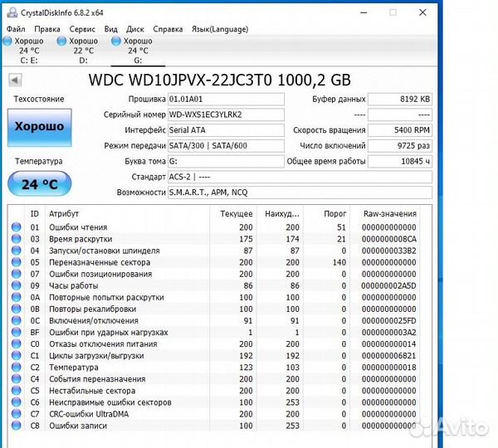Viewport: 498px width, 448px height.
Task: Minimize the CrystalDiskInfo window
Action: click(364, 12)
